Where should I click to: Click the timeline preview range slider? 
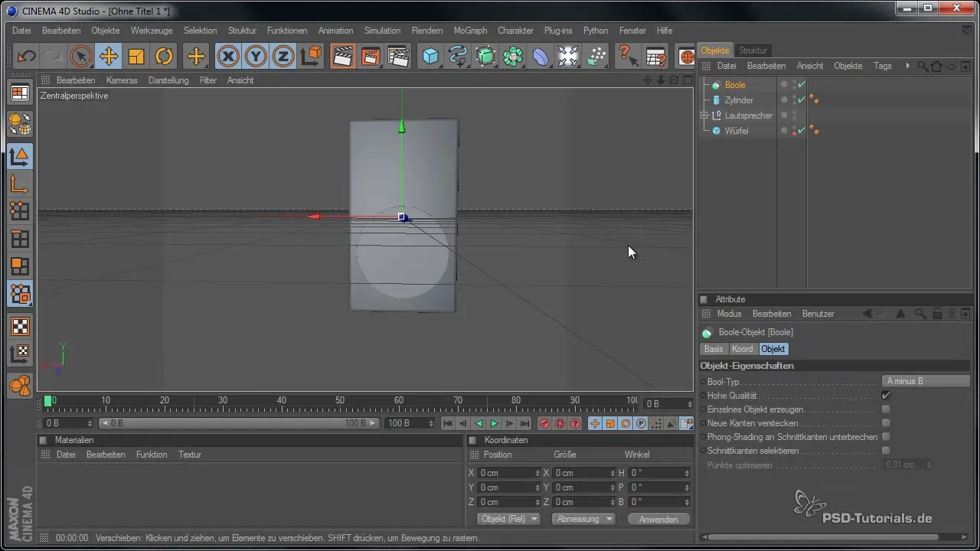click(239, 423)
